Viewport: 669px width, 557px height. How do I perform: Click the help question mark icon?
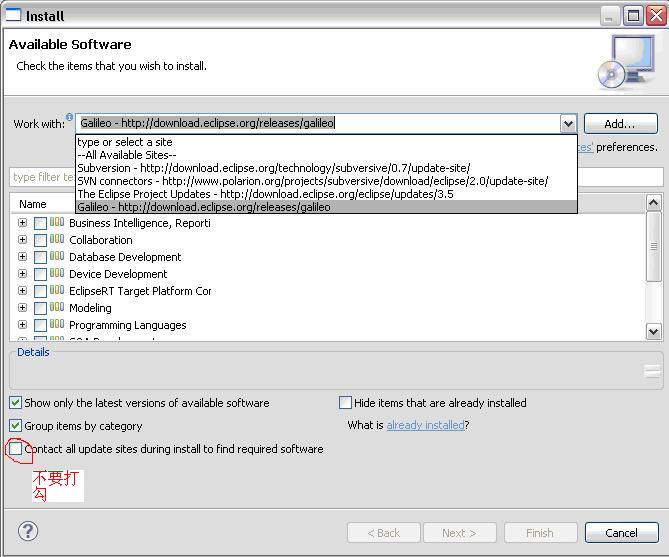coord(28,531)
